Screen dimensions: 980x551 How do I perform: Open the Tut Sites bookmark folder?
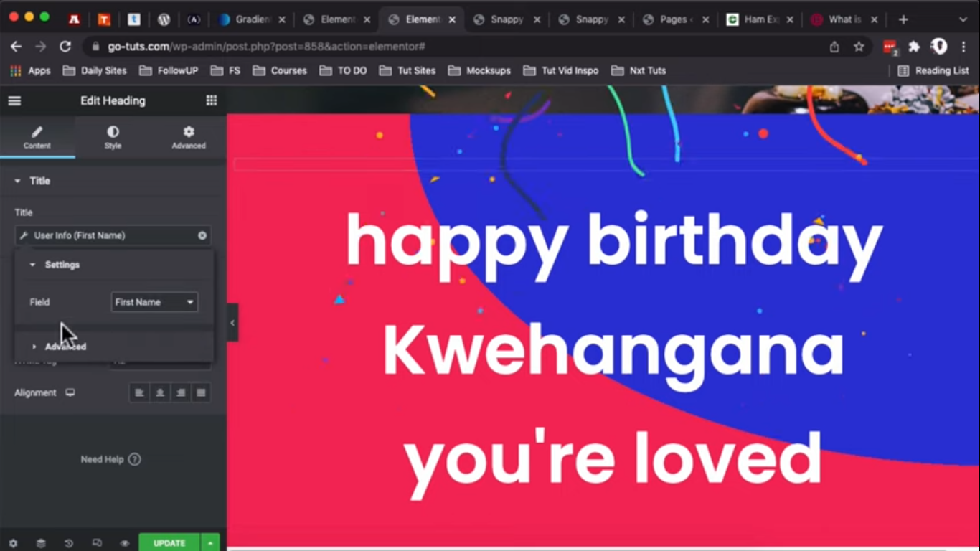point(407,71)
